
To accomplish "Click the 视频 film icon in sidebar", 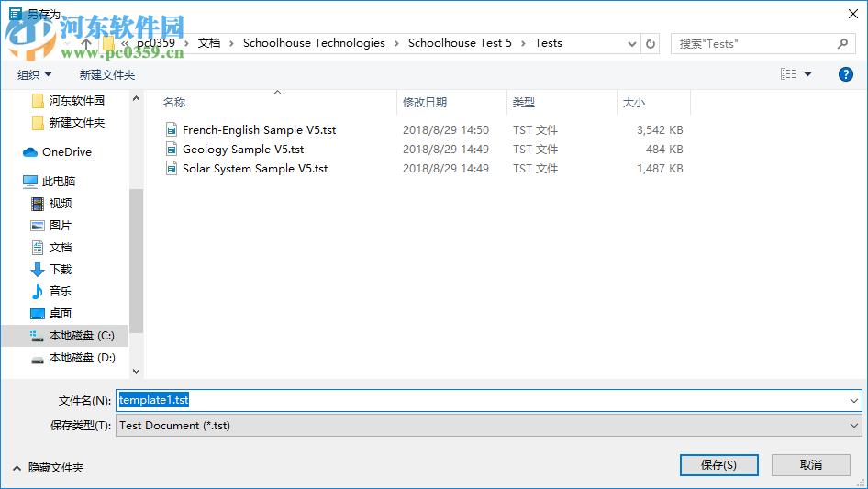I will pyautogui.click(x=37, y=204).
